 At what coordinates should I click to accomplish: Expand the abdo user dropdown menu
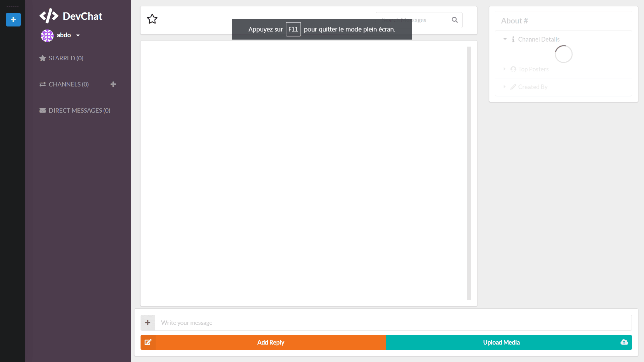pyautogui.click(x=78, y=35)
